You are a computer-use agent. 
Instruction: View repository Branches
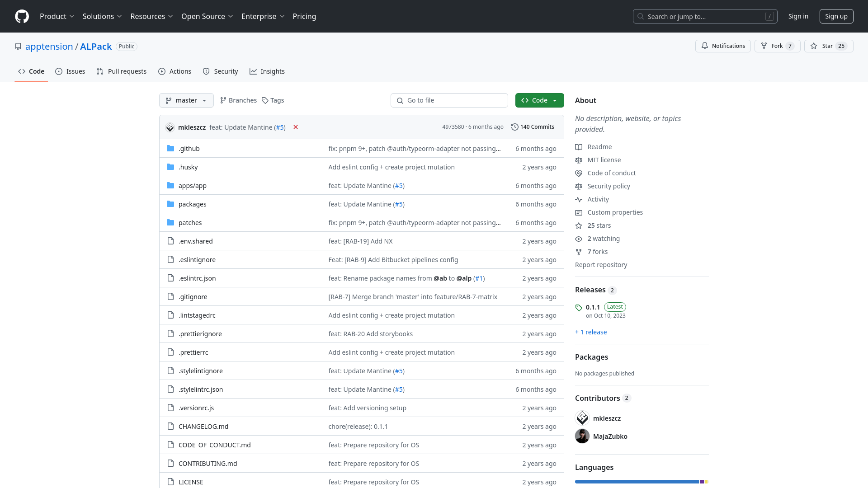pyautogui.click(x=238, y=100)
